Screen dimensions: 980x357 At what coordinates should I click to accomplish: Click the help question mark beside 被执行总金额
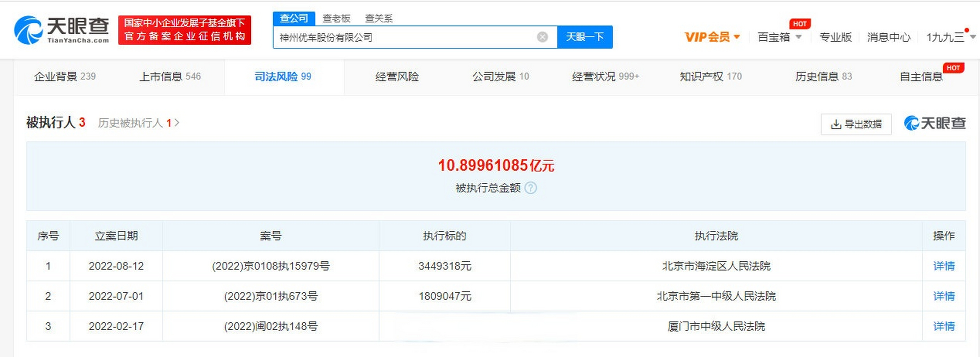[x=531, y=188]
